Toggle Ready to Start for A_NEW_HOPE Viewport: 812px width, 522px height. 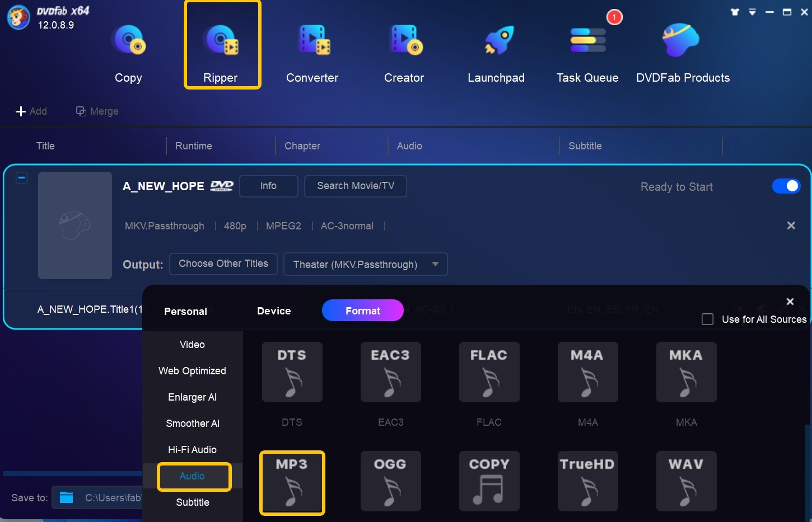tap(786, 186)
